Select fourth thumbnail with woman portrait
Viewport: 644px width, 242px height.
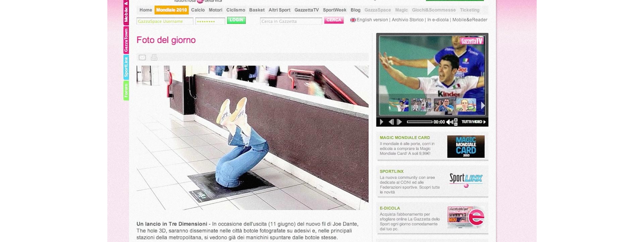coord(466,105)
